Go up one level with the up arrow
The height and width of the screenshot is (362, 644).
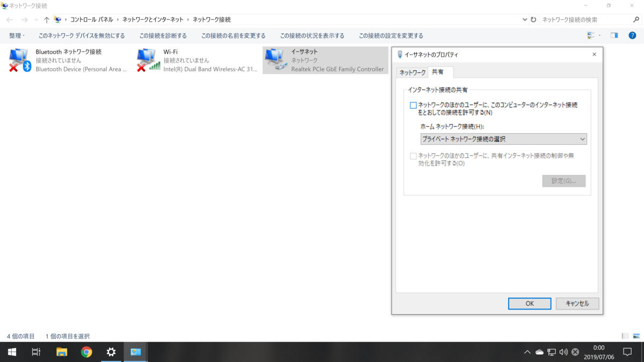pos(46,19)
